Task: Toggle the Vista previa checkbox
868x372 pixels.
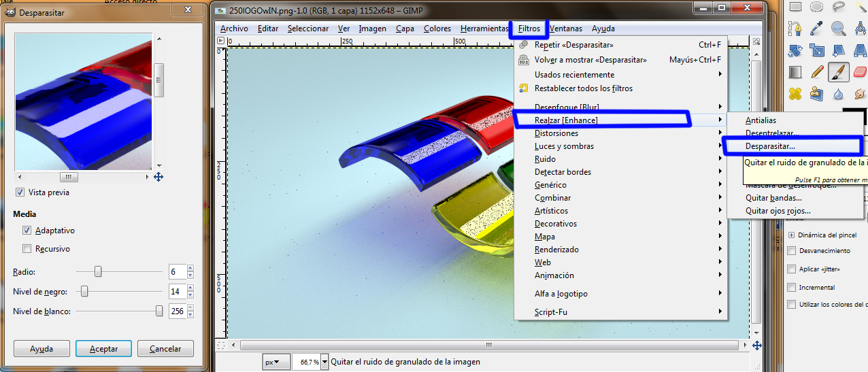Action: coord(20,192)
